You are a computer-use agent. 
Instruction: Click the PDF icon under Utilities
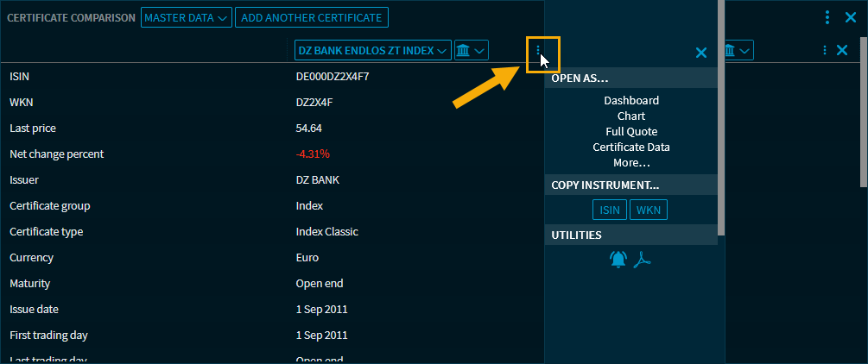(641, 259)
